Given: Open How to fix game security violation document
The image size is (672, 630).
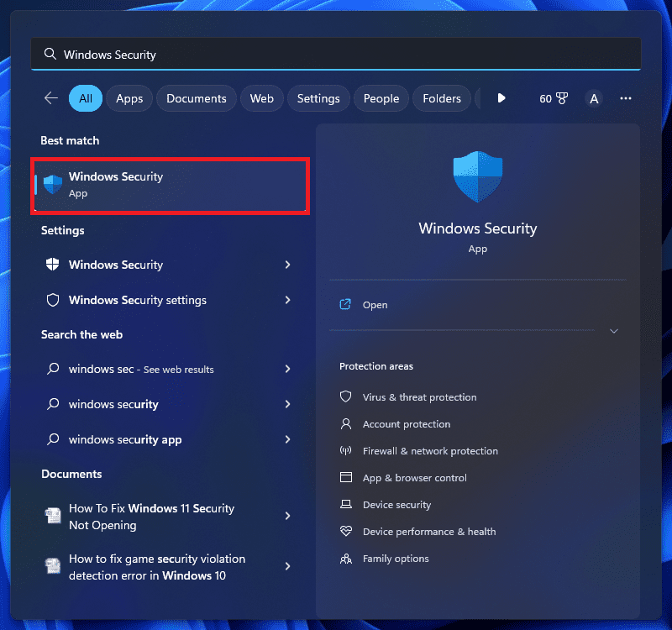Looking at the screenshot, I should pos(171,566).
